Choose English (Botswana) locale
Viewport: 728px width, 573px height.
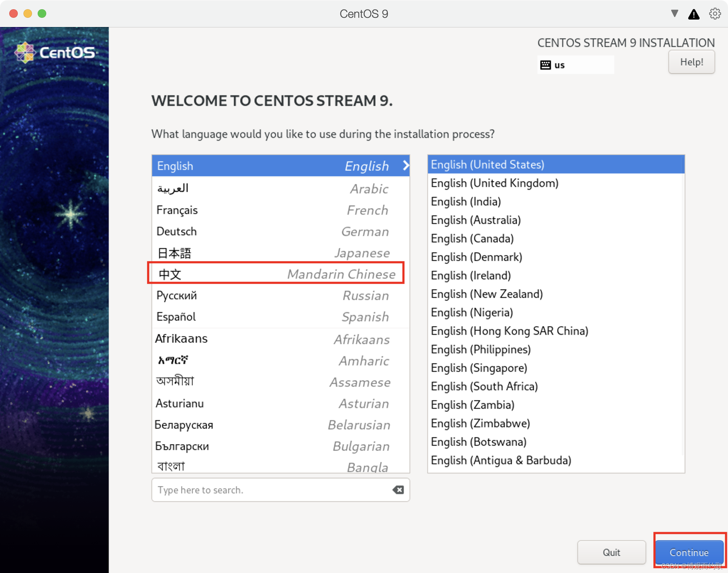(556, 441)
